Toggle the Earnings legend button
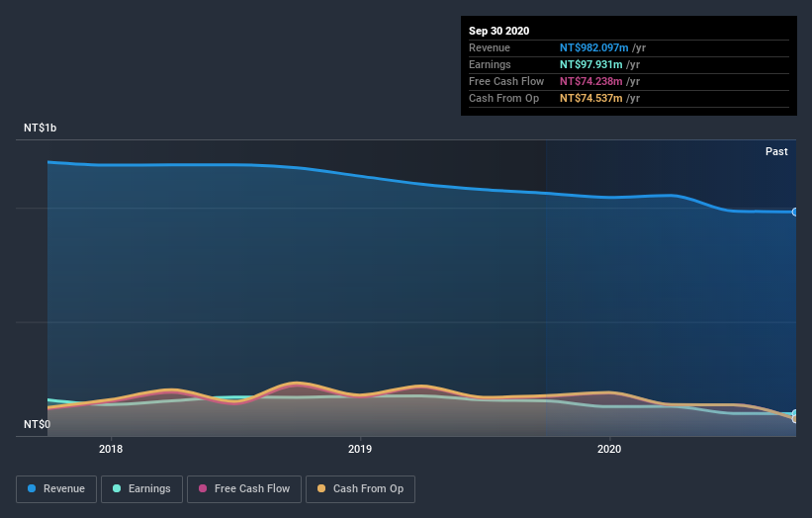 [141, 489]
